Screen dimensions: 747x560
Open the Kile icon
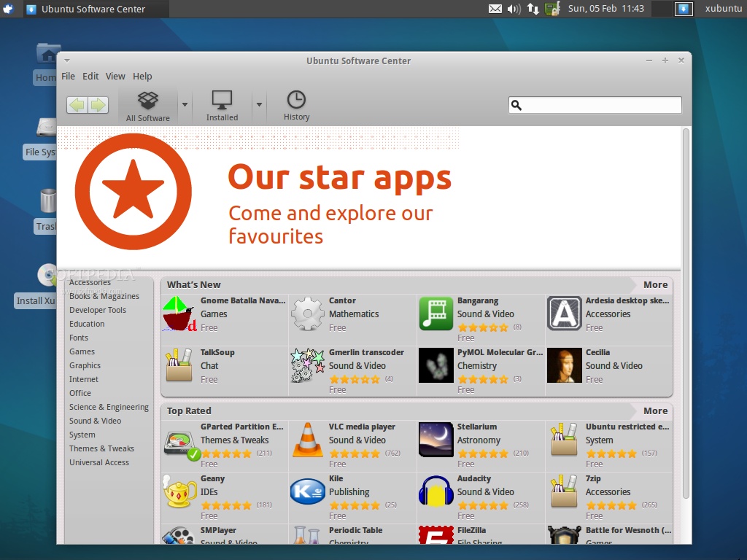click(x=308, y=491)
